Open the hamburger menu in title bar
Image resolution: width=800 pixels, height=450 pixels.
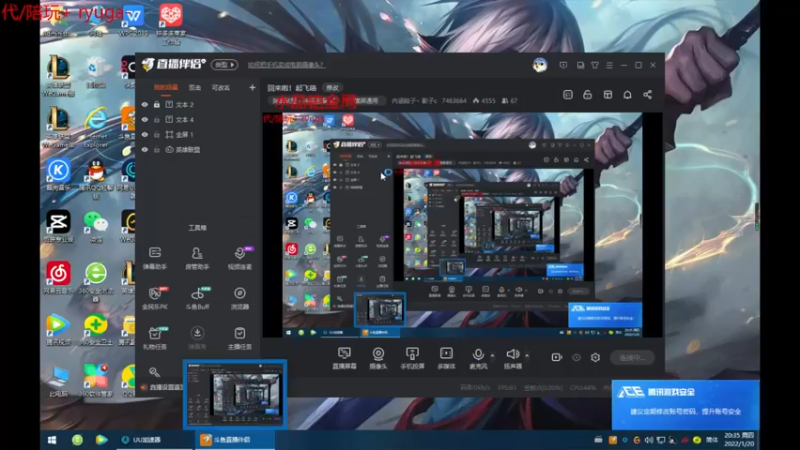(609, 65)
